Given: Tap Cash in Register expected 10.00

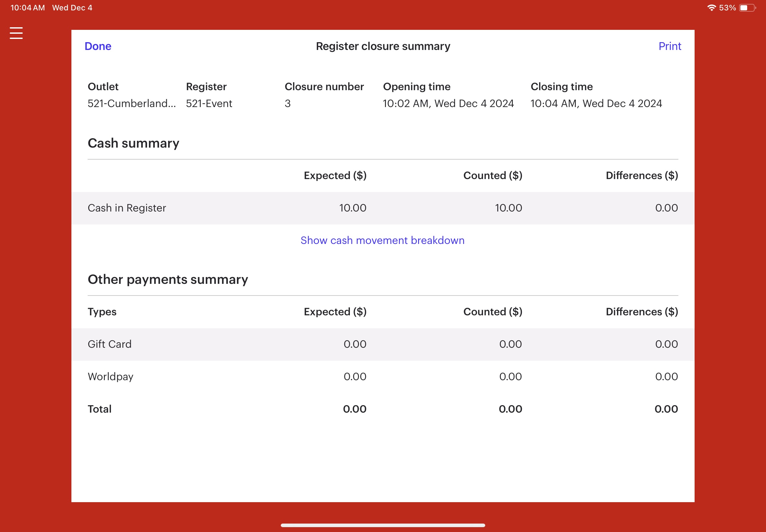Looking at the screenshot, I should (x=353, y=208).
